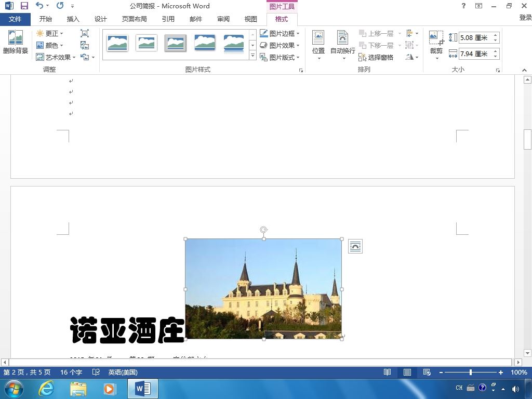Image resolution: width=532 pixels, height=399 pixels.
Task: Open the Corrections (更正) dropdown
Action: tap(49, 33)
